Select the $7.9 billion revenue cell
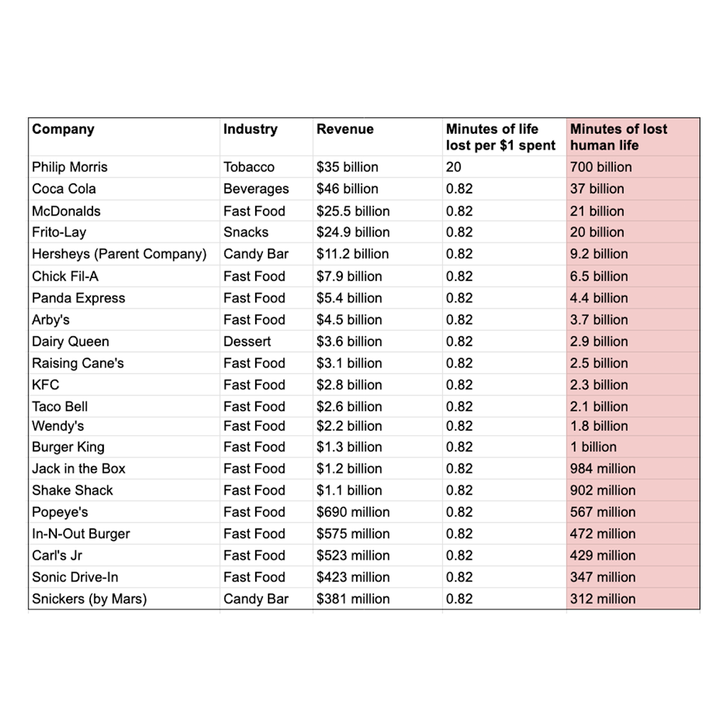728x728 pixels. (378, 277)
